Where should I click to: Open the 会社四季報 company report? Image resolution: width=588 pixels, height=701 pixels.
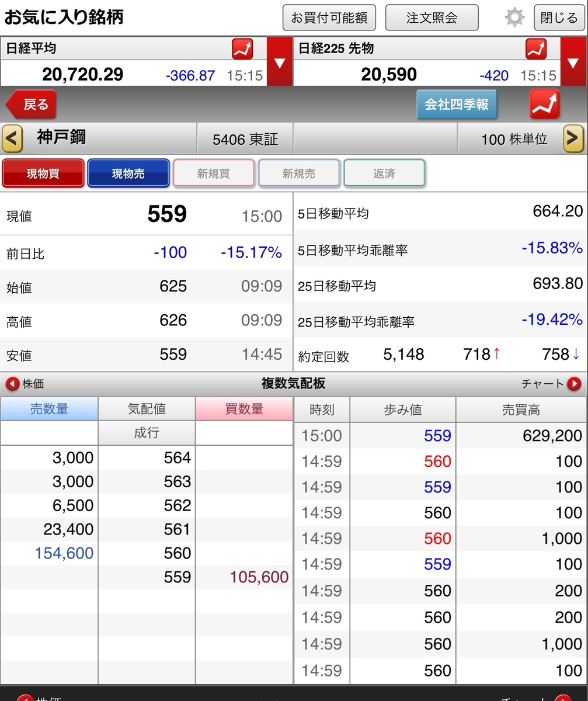(x=457, y=105)
